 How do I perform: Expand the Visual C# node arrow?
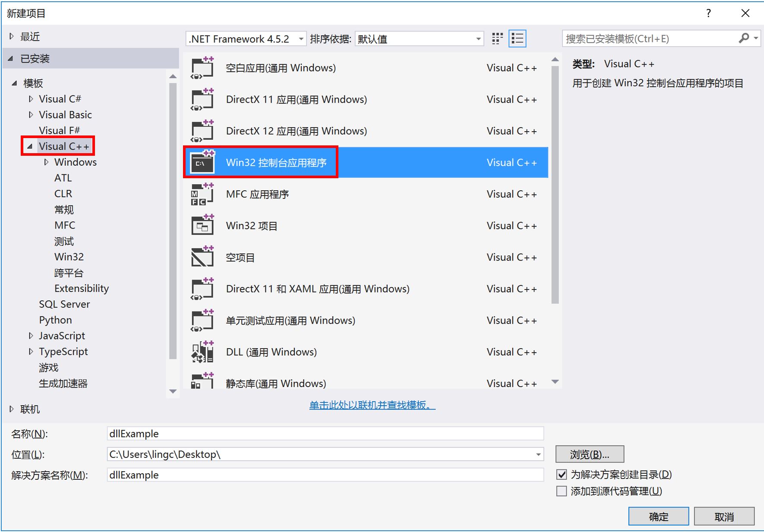[31, 99]
